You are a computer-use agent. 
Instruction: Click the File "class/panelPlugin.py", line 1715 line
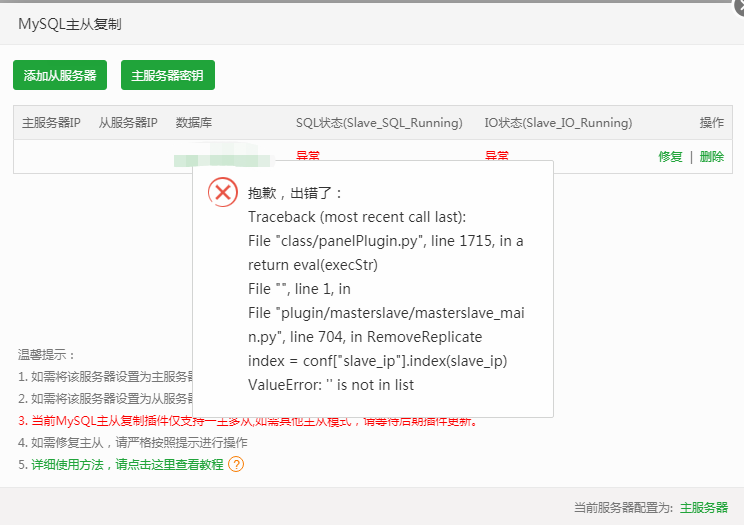385,241
